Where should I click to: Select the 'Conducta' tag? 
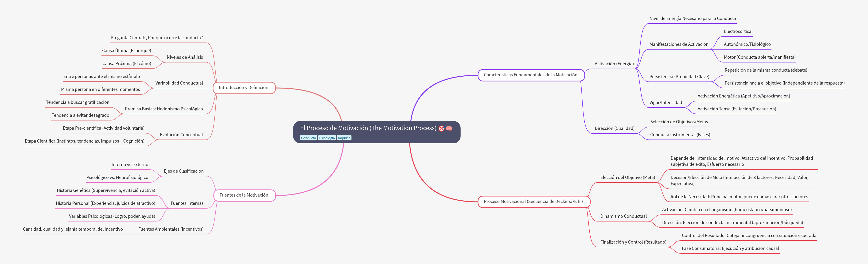coord(308,138)
